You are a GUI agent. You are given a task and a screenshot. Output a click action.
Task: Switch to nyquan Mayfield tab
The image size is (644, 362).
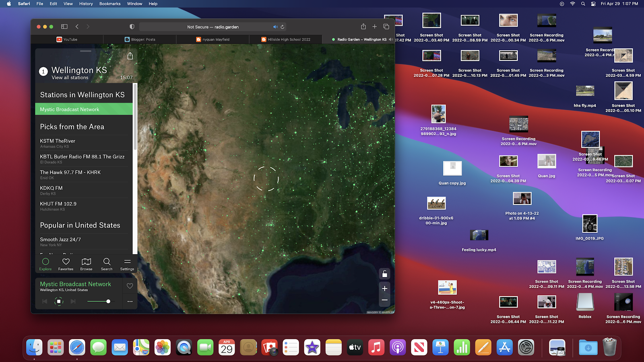click(x=213, y=39)
